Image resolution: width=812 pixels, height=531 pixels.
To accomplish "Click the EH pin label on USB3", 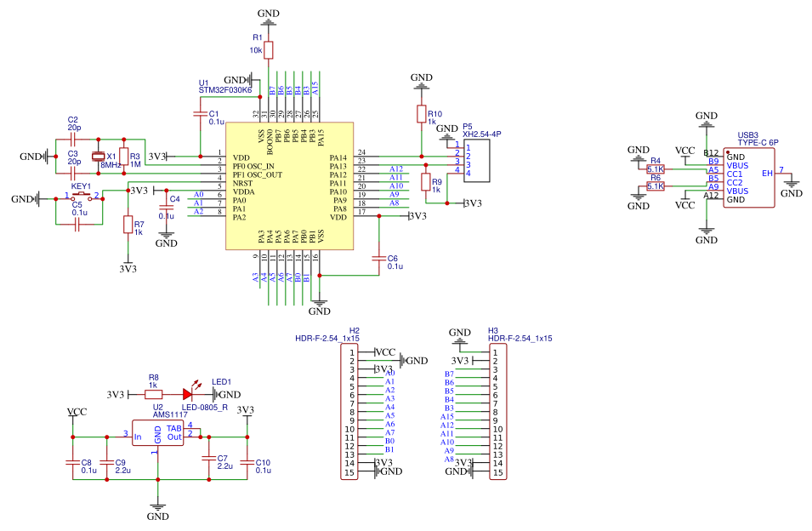I will [767, 173].
